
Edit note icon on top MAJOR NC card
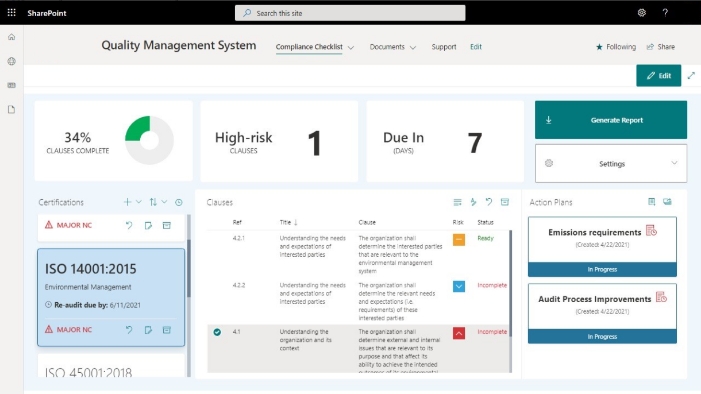pyautogui.click(x=148, y=225)
